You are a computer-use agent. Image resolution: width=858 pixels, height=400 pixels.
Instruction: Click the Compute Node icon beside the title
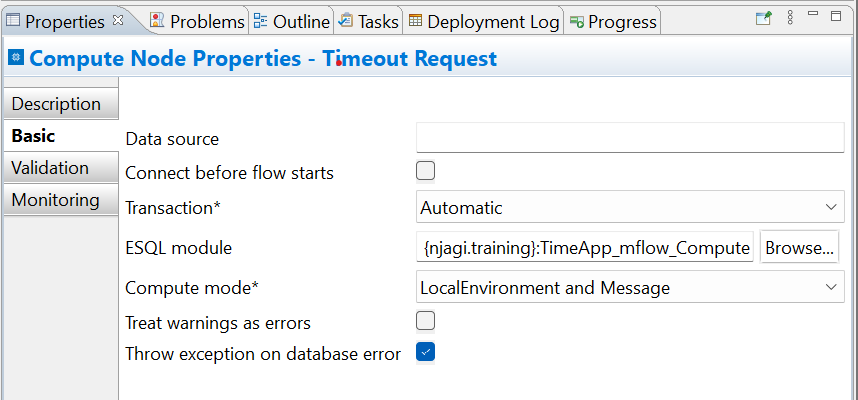[16, 57]
